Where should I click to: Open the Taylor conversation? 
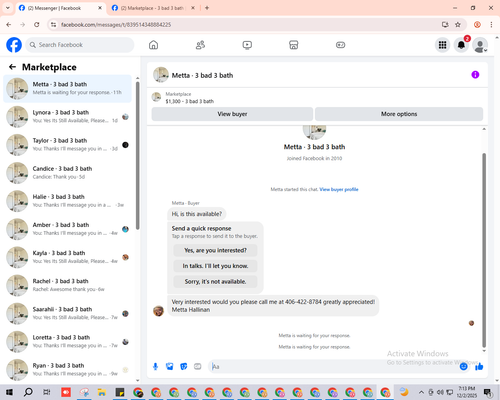click(67, 145)
